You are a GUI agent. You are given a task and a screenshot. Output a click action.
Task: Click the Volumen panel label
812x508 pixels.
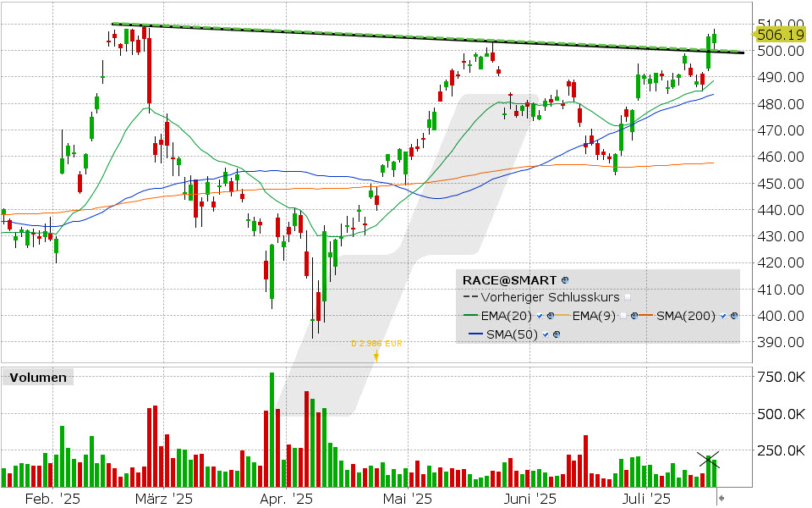click(38, 378)
